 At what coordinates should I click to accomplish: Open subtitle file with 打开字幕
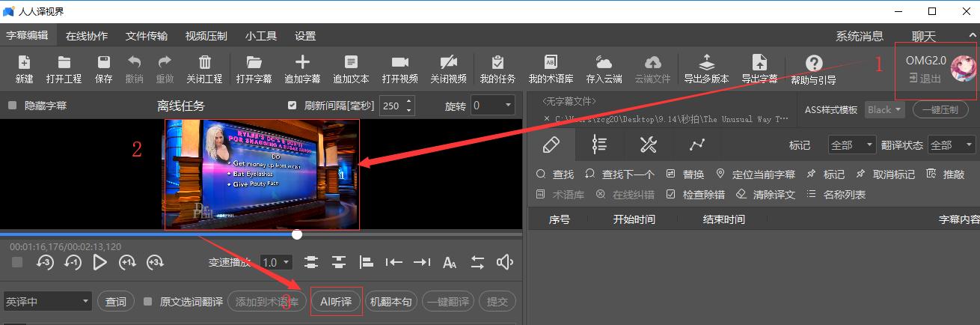click(254, 69)
